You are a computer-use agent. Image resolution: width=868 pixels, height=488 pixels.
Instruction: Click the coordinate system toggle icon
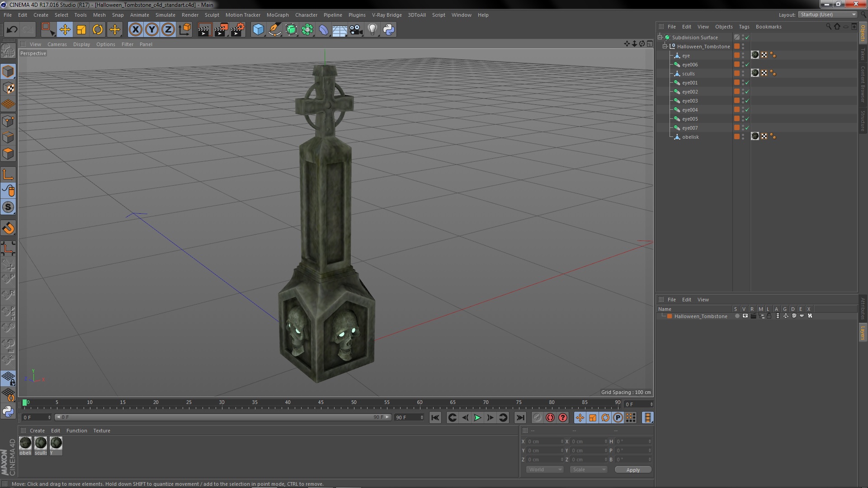(x=184, y=30)
